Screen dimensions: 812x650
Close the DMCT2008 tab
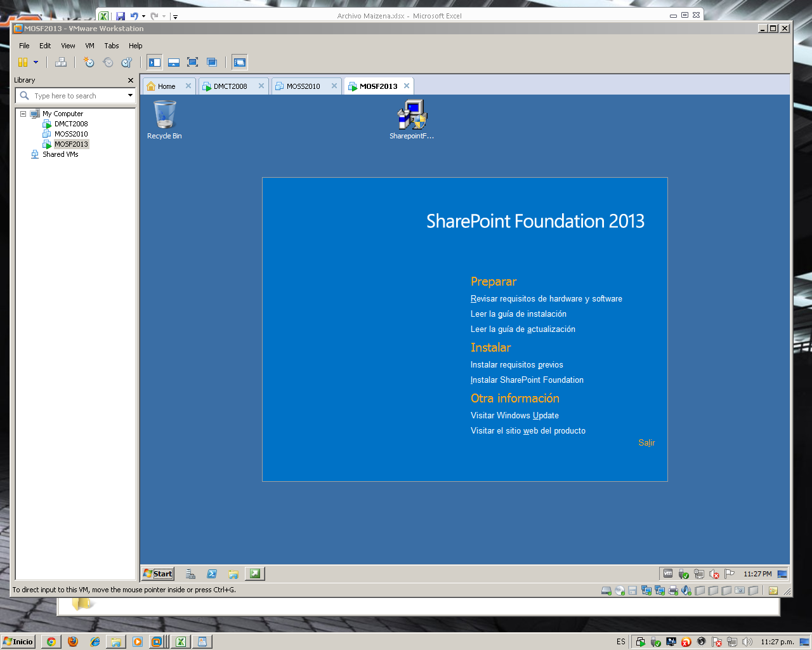(261, 86)
